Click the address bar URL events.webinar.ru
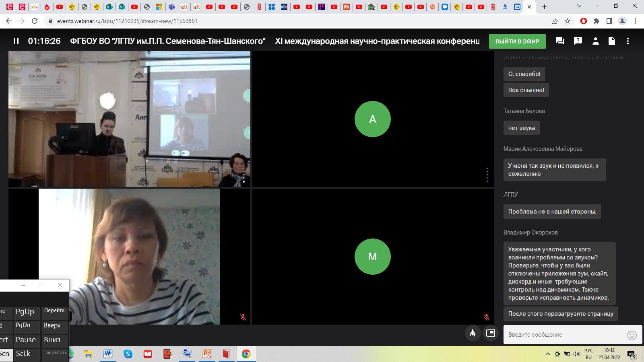 (127, 21)
